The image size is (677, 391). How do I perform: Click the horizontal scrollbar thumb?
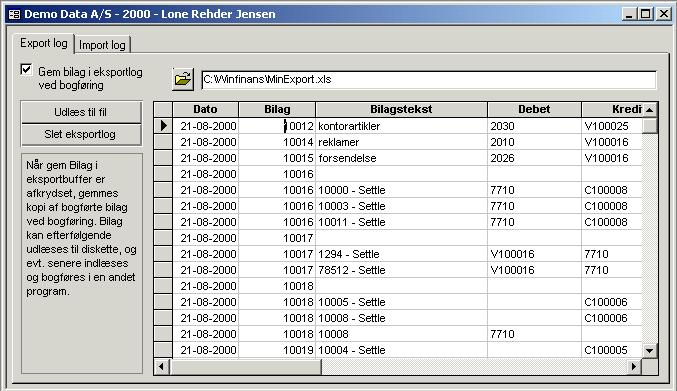[x=246, y=366]
